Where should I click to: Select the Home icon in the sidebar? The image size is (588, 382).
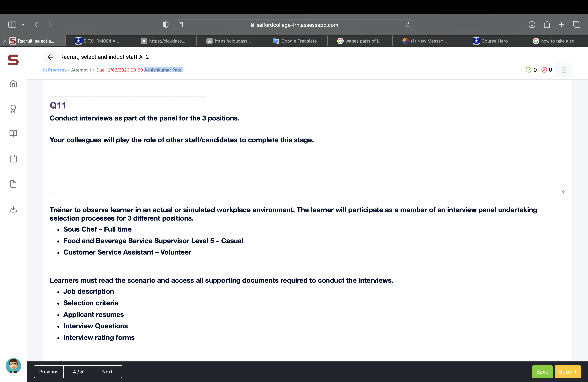point(13,84)
